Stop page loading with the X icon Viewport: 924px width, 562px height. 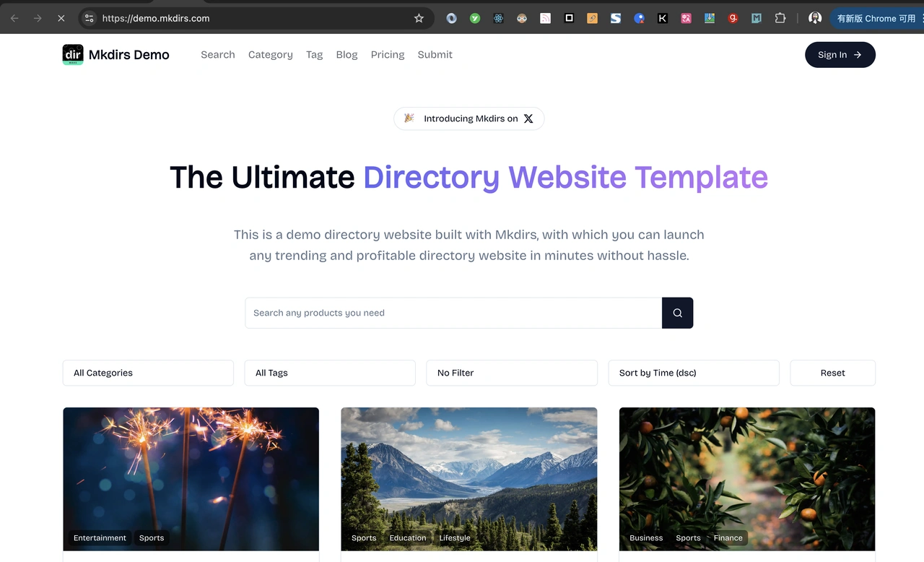pos(61,18)
